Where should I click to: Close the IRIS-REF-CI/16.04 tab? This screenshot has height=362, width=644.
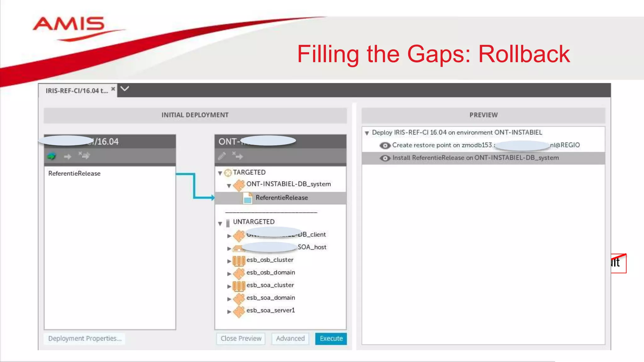(x=113, y=89)
